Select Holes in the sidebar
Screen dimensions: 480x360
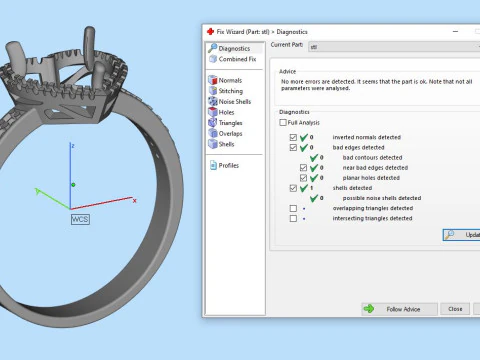point(226,112)
